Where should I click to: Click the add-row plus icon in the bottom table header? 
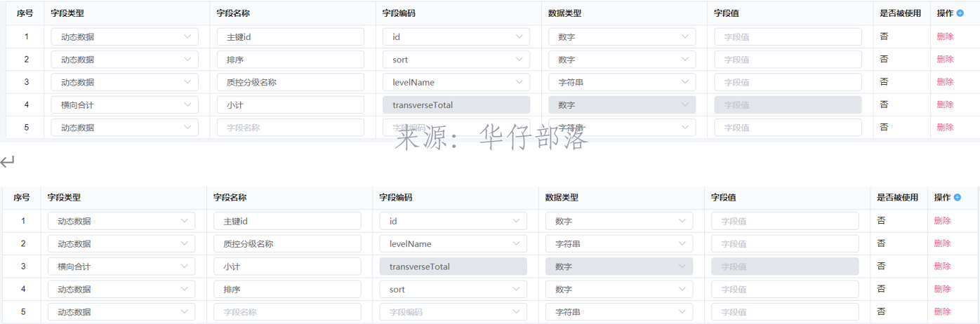pyautogui.click(x=958, y=198)
